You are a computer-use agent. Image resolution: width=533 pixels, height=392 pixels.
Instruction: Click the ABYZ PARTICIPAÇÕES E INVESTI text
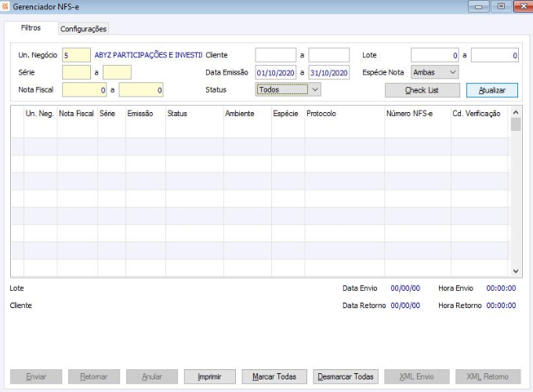click(148, 55)
